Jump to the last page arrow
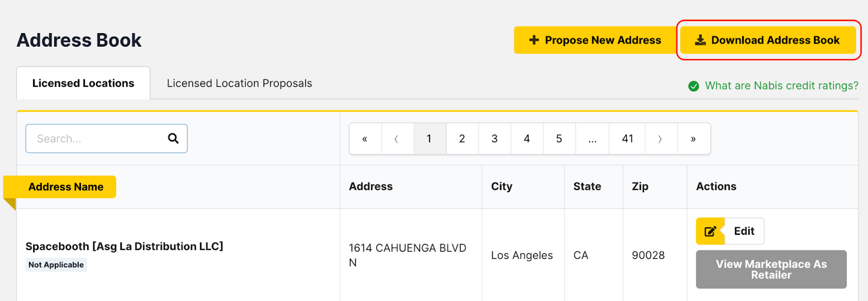868x301 pixels. pyautogui.click(x=693, y=139)
